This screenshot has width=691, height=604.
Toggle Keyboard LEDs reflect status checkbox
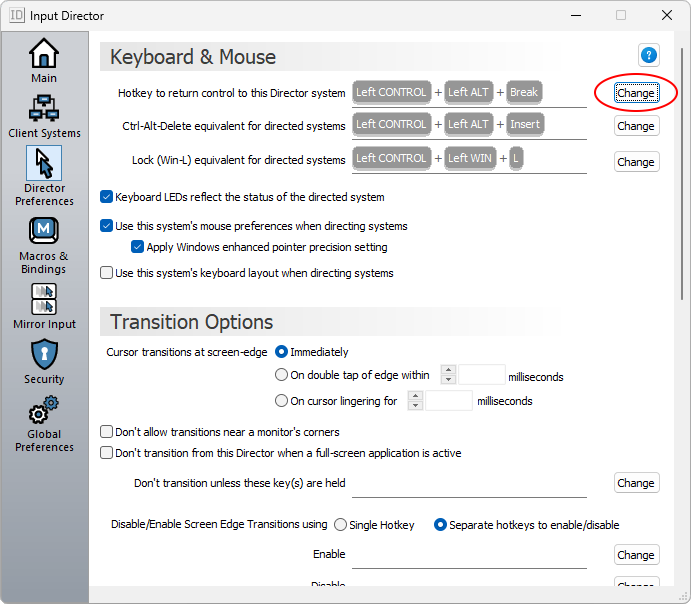coord(107,197)
